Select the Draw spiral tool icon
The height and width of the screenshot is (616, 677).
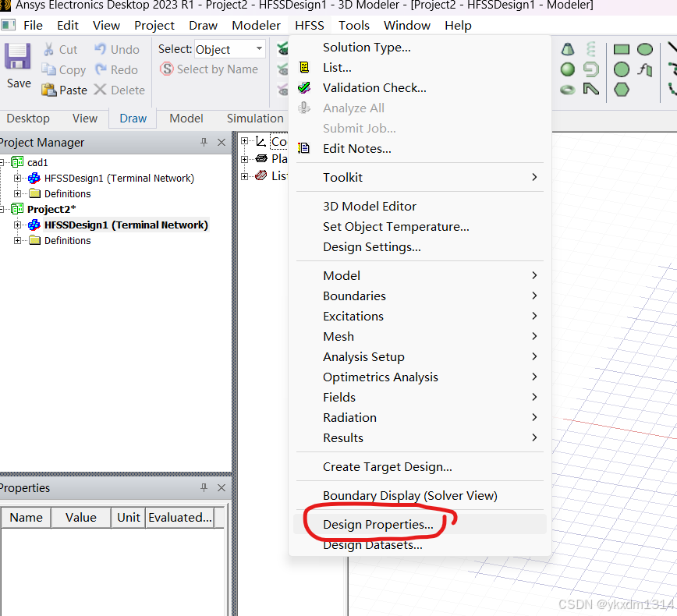tap(591, 69)
